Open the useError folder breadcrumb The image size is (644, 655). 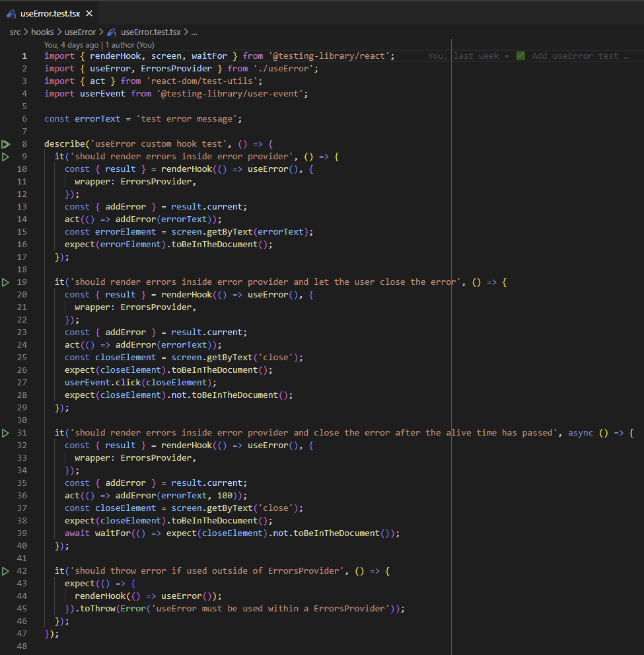click(80, 32)
